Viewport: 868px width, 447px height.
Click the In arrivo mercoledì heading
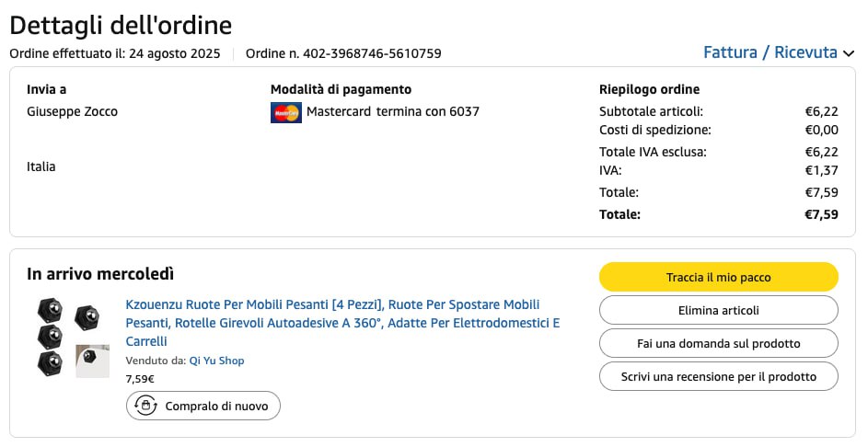tap(100, 274)
